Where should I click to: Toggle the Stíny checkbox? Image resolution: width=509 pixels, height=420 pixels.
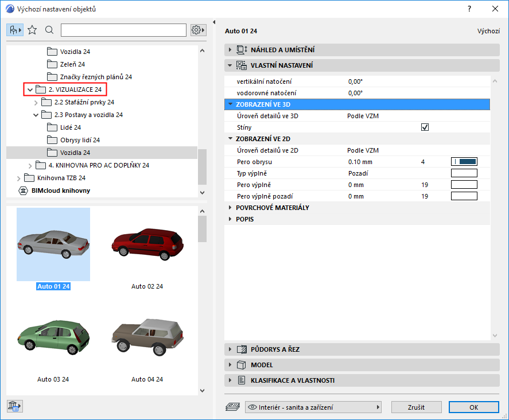click(425, 127)
